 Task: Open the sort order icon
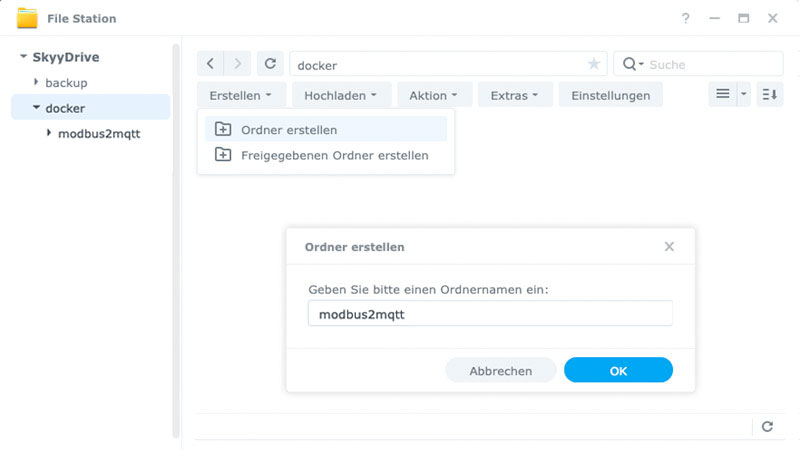click(x=769, y=95)
